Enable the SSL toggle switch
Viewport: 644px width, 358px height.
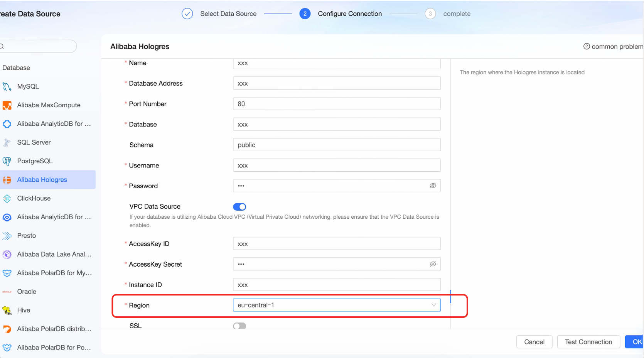tap(239, 326)
